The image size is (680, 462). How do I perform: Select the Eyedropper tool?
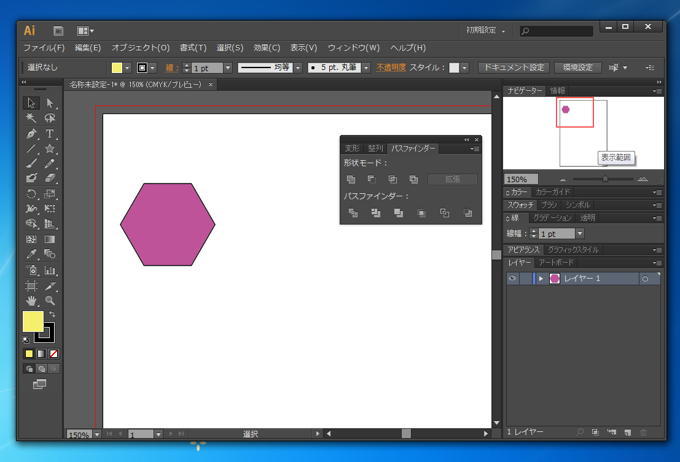[x=31, y=254]
